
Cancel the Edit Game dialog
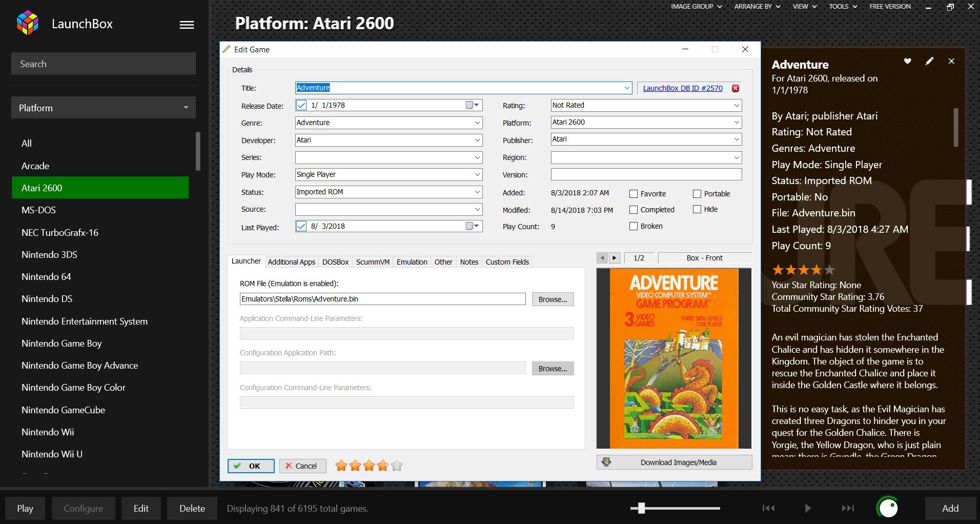tap(302, 466)
